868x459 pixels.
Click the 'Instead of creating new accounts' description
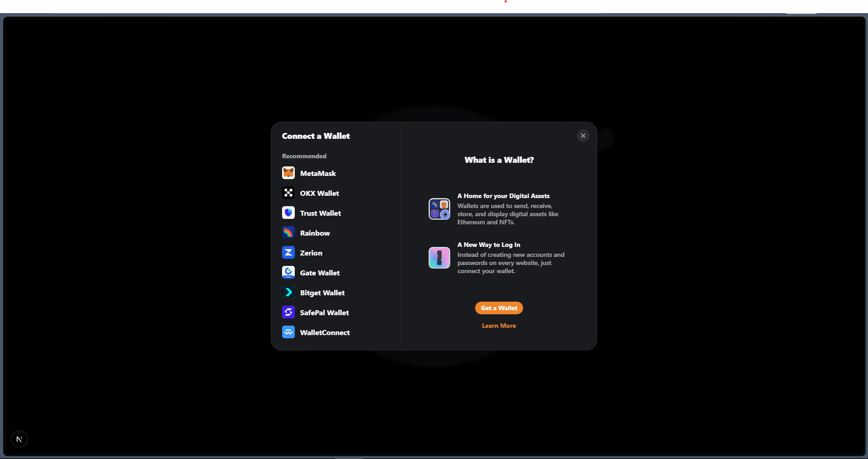(x=511, y=263)
